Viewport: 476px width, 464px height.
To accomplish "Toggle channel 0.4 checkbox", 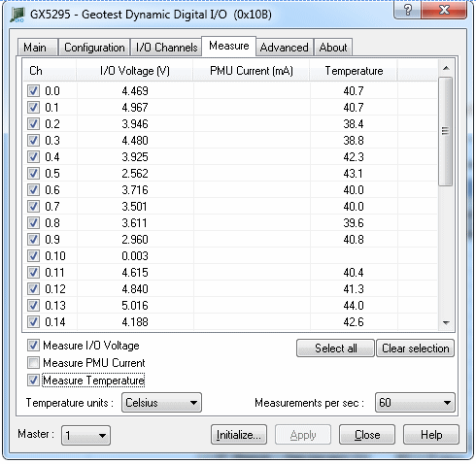I will 33,157.
